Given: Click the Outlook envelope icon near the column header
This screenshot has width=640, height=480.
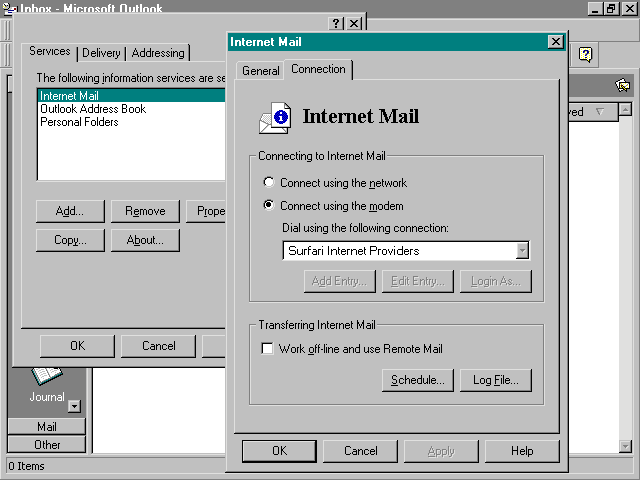Looking at the screenshot, I should (622, 85).
